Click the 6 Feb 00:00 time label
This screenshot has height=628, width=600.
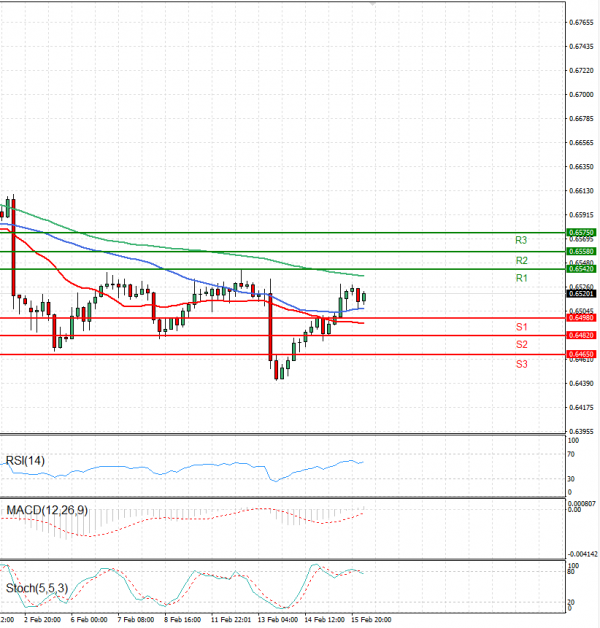[89, 620]
